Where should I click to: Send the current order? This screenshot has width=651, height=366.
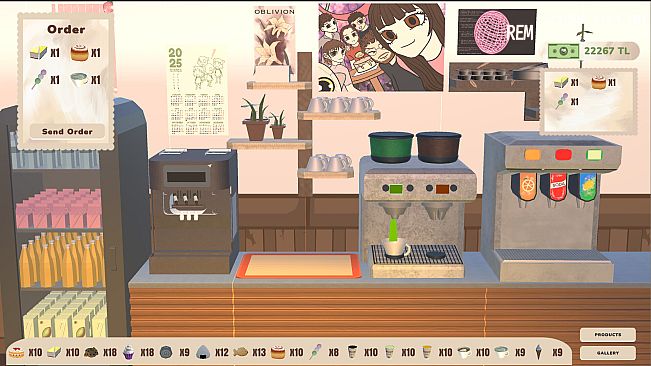[x=67, y=132]
